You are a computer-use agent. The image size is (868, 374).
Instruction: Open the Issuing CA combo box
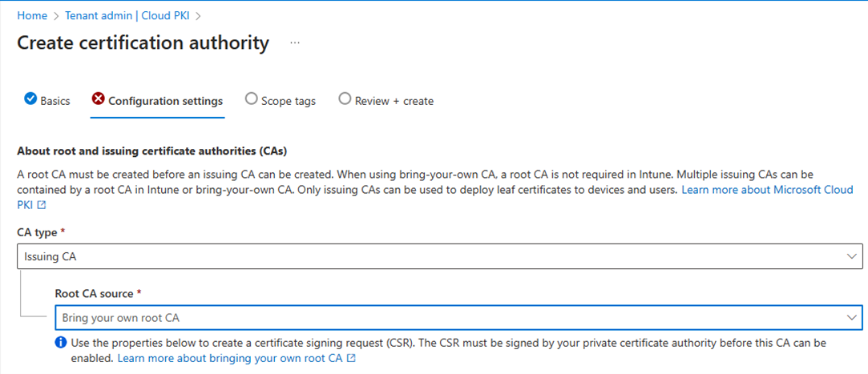coord(440,257)
